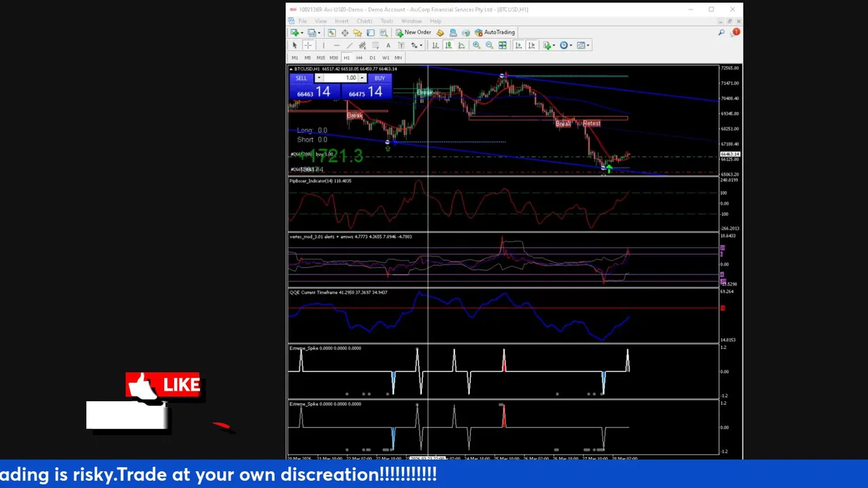Switch timeframe to MN
868x488 pixels.
pyautogui.click(x=398, y=58)
